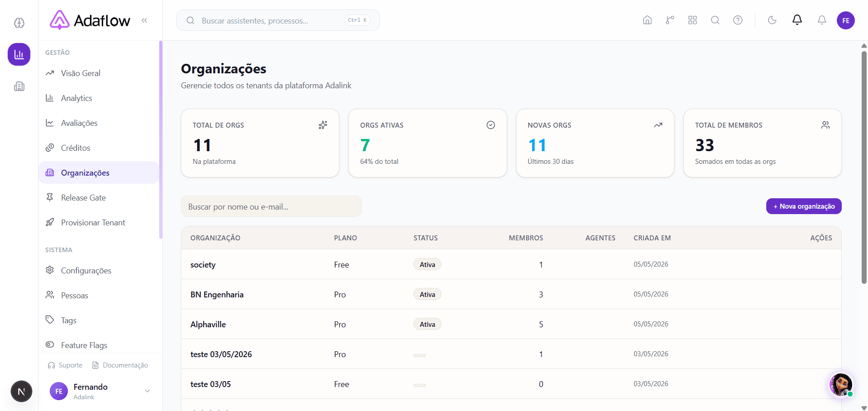This screenshot has width=868, height=411.
Task: Click the + Nova organização button
Action: click(804, 206)
